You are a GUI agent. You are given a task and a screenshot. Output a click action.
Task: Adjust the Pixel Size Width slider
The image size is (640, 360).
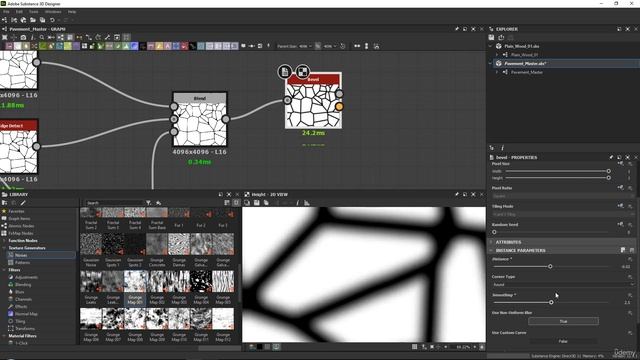[557, 171]
